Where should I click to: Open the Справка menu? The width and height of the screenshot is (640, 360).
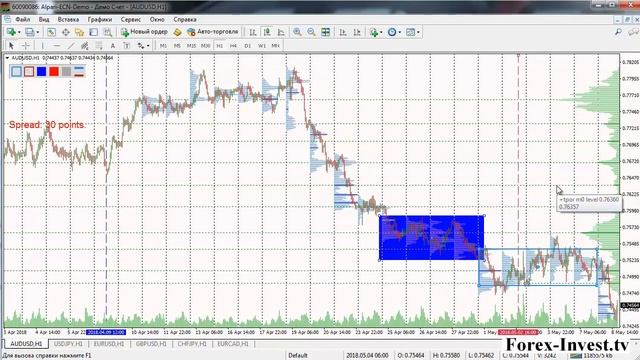[x=185, y=19]
